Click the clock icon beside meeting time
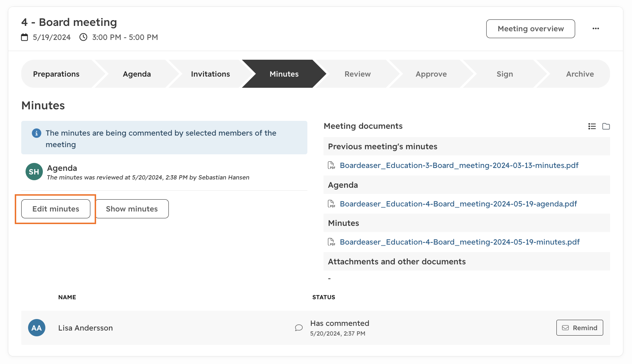 click(x=83, y=37)
